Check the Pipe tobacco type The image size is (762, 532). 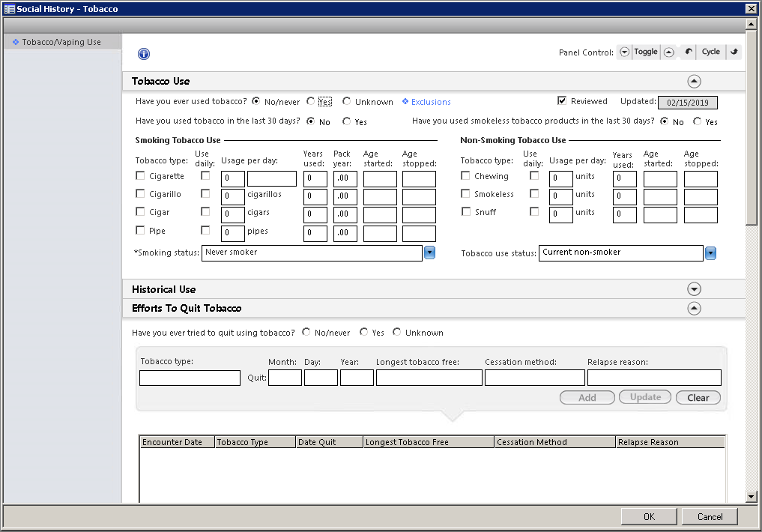pyautogui.click(x=140, y=230)
